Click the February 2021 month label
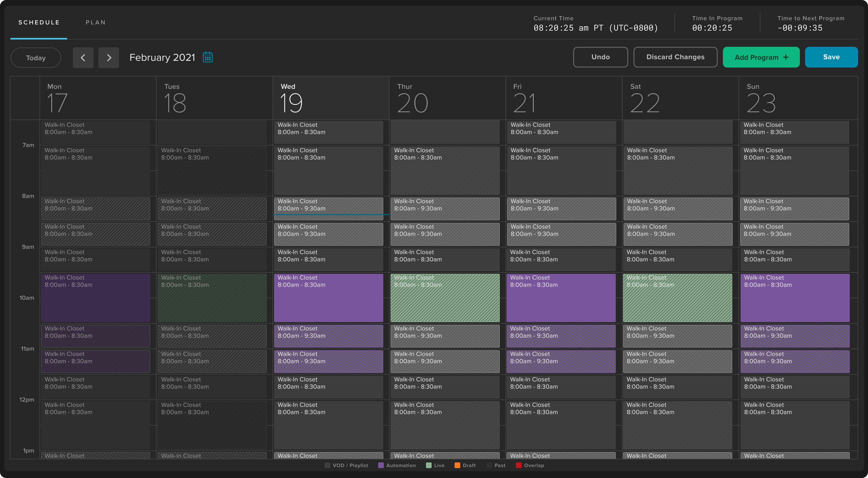This screenshot has width=868, height=478. tap(163, 58)
